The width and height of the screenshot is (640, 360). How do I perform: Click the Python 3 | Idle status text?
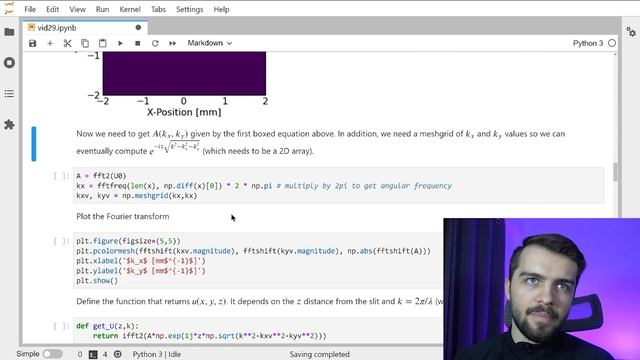coord(157,354)
